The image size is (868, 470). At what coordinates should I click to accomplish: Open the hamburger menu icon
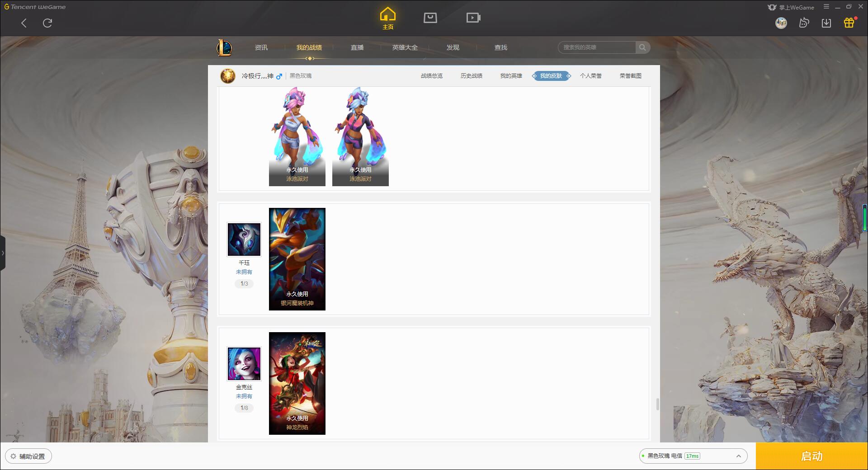click(826, 7)
